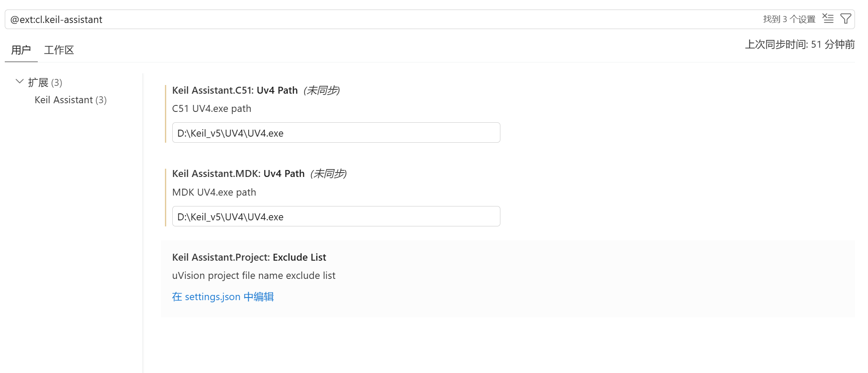Click the uVision project file name exclude list text
Image resolution: width=868 pixels, height=373 pixels.
click(254, 275)
